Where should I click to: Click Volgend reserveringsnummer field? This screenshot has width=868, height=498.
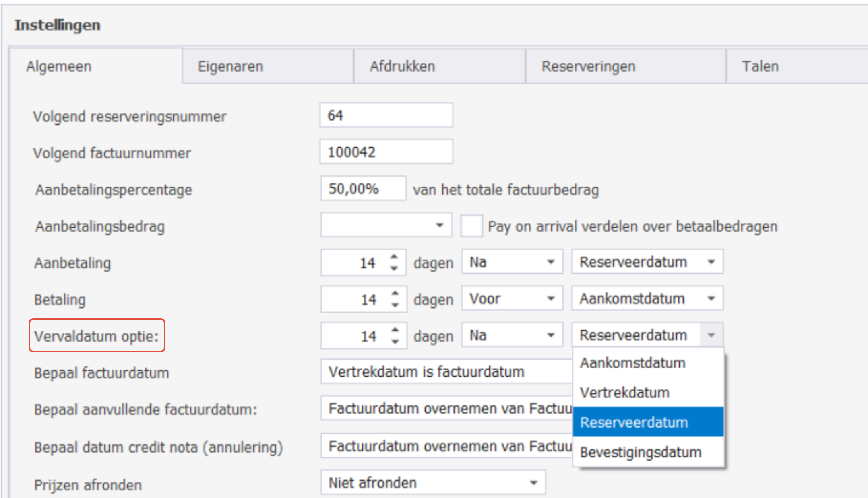(x=386, y=115)
